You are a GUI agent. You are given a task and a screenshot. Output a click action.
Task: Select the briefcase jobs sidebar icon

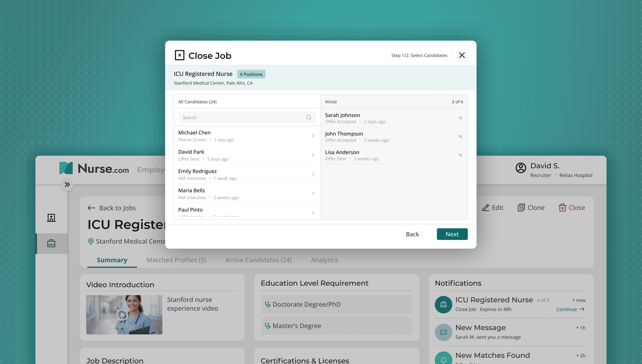(x=51, y=243)
